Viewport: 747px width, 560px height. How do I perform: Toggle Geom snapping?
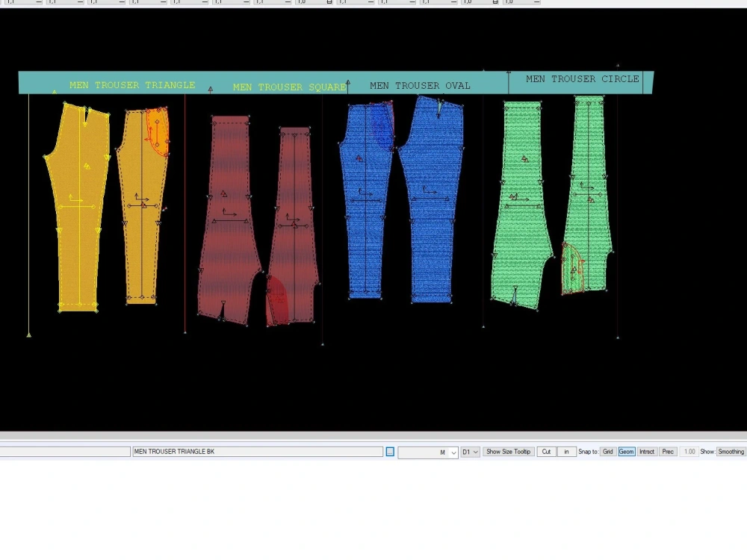[627, 452]
